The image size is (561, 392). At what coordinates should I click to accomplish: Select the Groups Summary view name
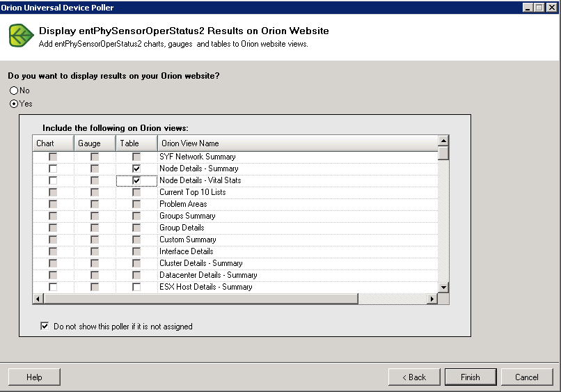187,217
